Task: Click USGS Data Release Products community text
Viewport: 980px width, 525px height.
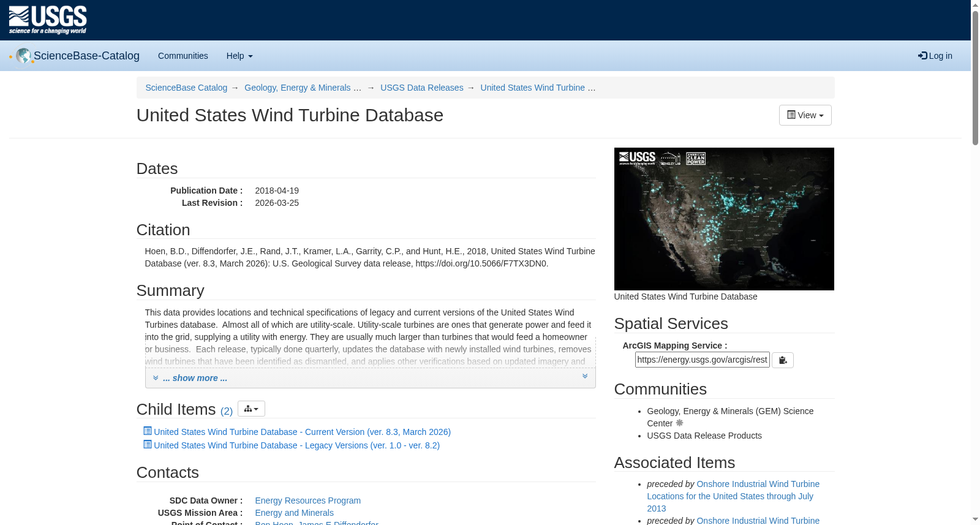Action: pos(704,436)
